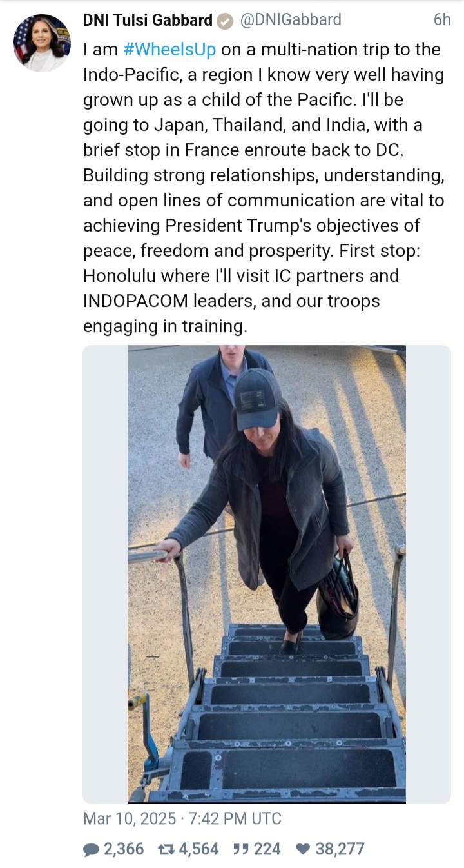Click the quote marks icon
Screen dimensions: 464x868
click(241, 849)
